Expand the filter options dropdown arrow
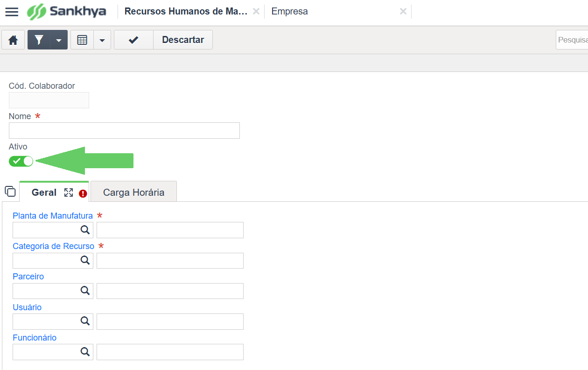This screenshot has height=370, width=588. click(59, 40)
